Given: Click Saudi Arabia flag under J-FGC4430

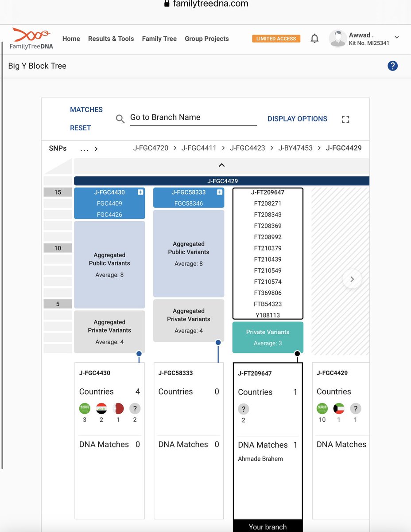Looking at the screenshot, I should pos(85,408).
